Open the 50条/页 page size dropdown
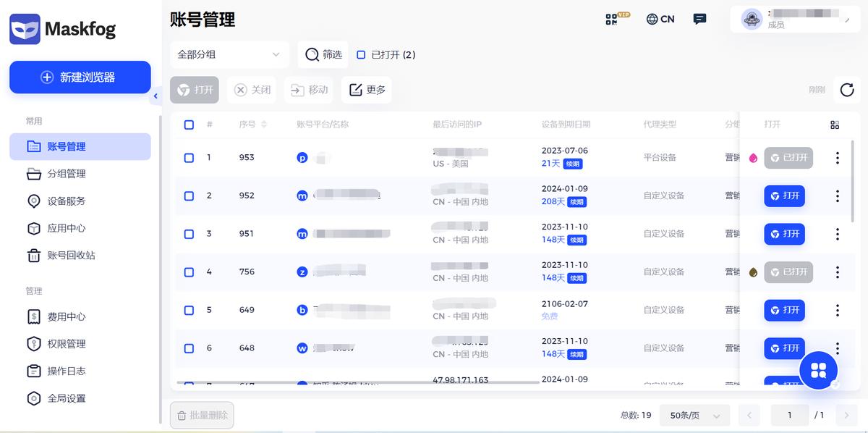Screen dimensions: 868x433 [x=694, y=415]
